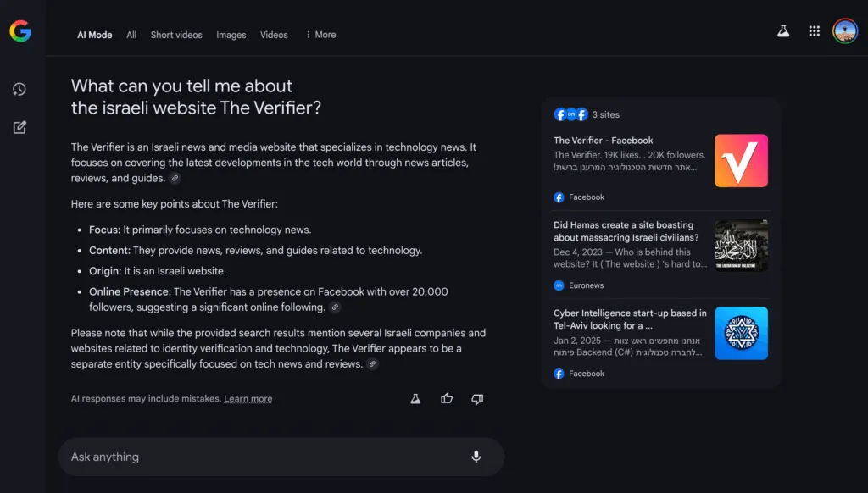Click the Ask anything input field
The width and height of the screenshot is (868, 493).
point(263,457)
